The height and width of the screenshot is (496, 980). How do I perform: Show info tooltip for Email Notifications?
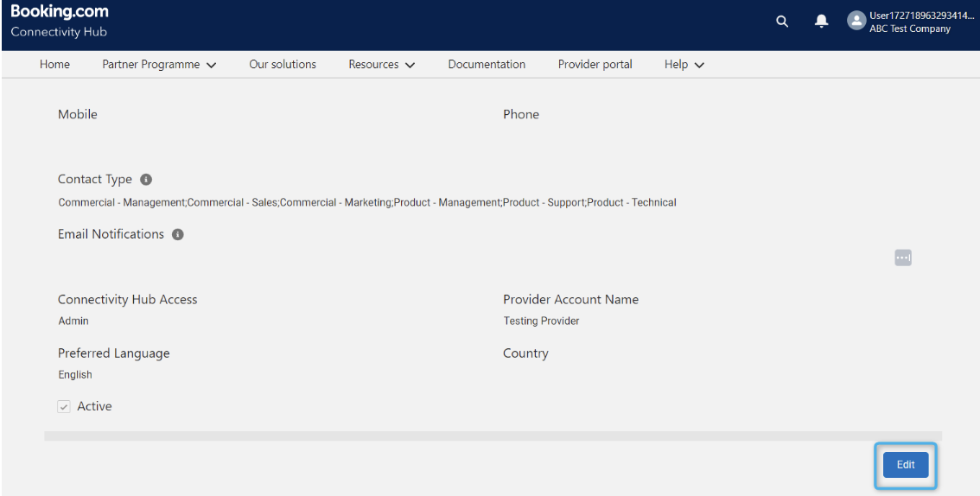[178, 234]
